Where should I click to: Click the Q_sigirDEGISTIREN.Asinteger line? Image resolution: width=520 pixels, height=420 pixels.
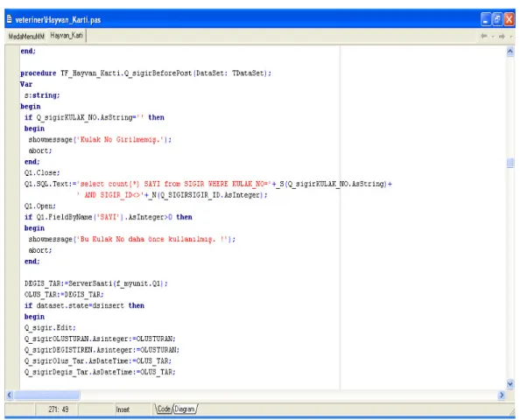[102, 350]
